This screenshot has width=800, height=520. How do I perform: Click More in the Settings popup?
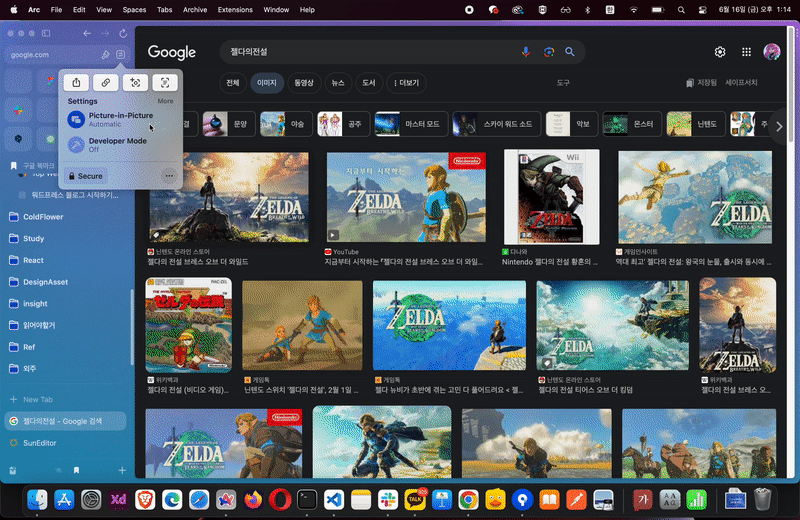click(x=165, y=101)
